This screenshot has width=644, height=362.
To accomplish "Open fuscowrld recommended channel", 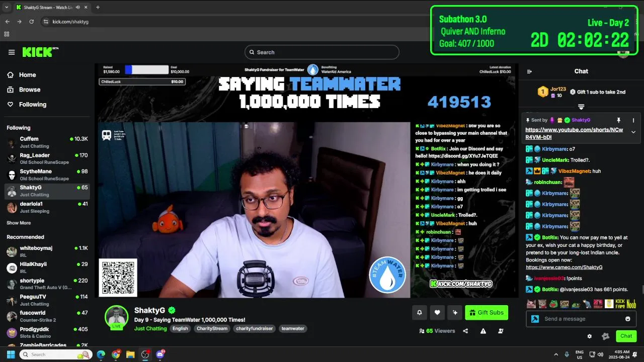I will pyautogui.click(x=47, y=316).
